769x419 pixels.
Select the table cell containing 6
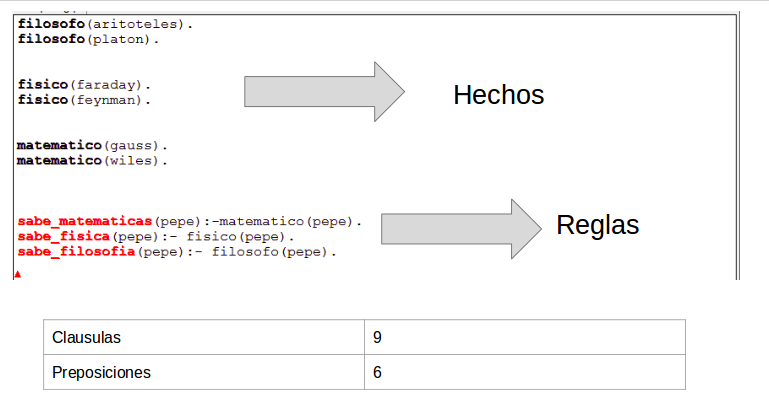pos(524,372)
